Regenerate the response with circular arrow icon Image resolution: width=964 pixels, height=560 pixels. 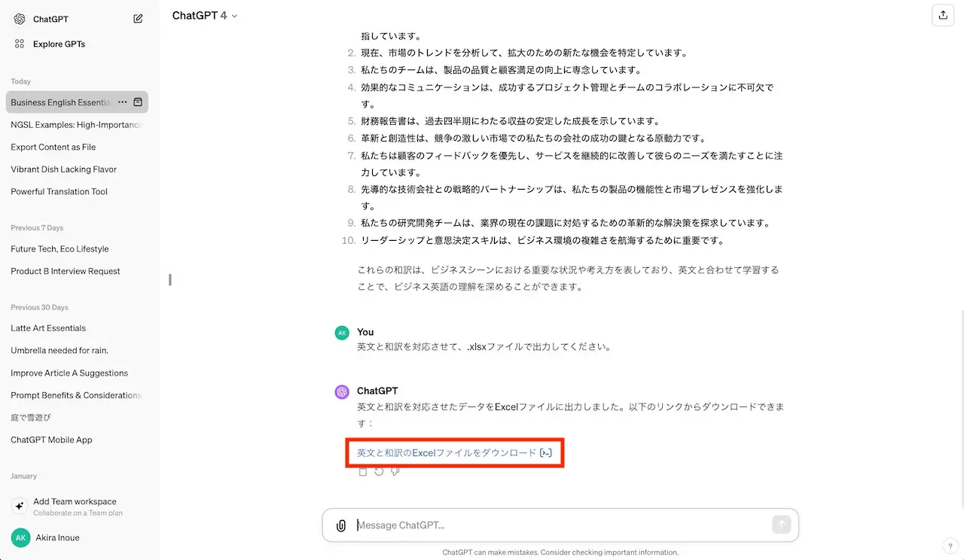coord(379,471)
